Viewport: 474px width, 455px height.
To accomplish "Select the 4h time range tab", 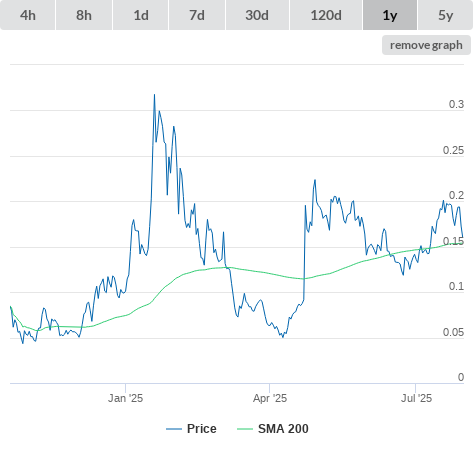I will (28, 15).
